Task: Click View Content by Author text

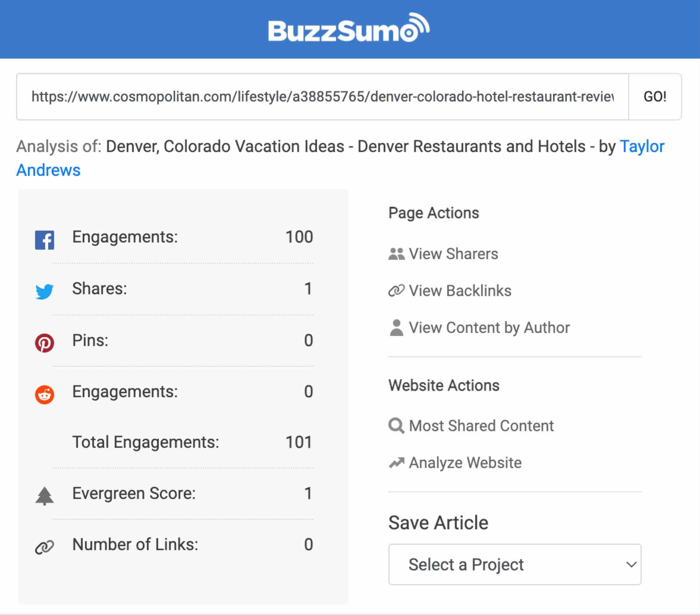Action: (x=489, y=327)
